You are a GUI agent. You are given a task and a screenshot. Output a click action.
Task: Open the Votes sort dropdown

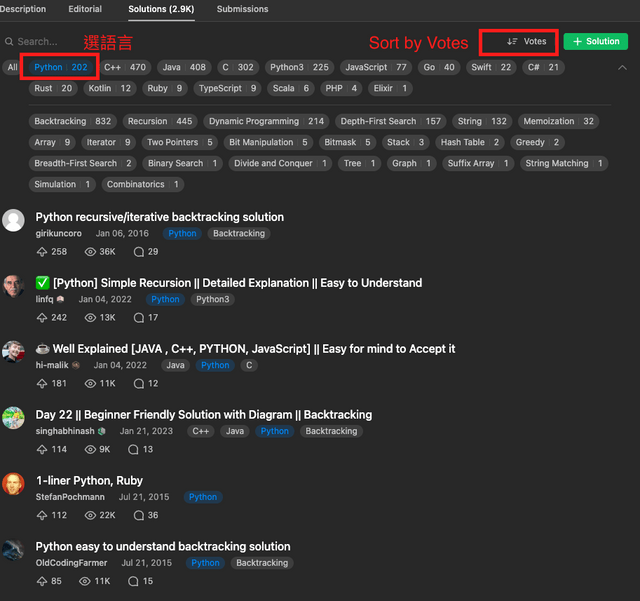coord(527,41)
